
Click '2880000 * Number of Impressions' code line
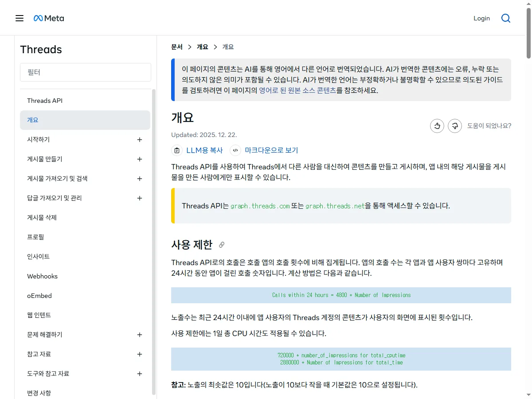[x=341, y=363]
